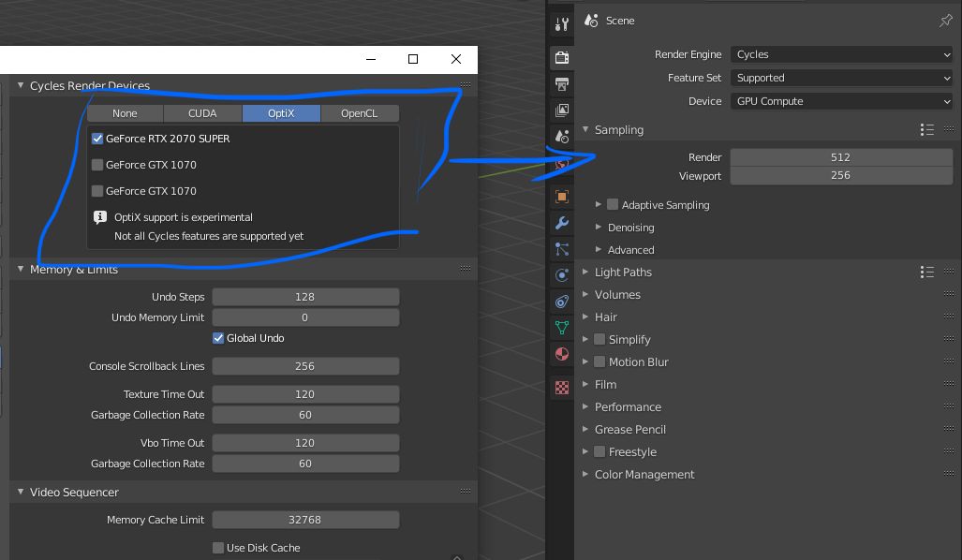The width and height of the screenshot is (962, 560).
Task: Expand the Advanced subpanel
Action: tap(599, 250)
